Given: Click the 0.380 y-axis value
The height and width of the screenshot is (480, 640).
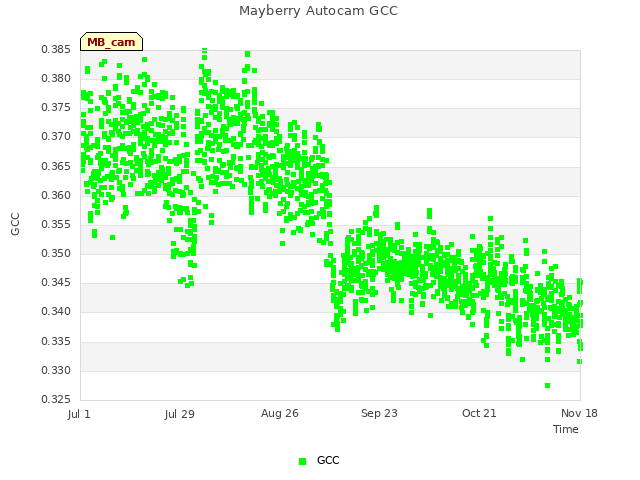Looking at the screenshot, I should pyautogui.click(x=56, y=78).
